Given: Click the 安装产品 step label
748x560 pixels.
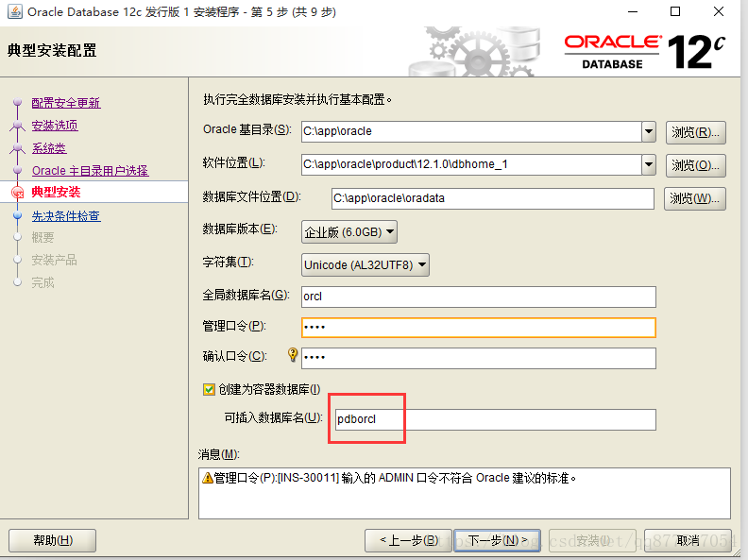Looking at the screenshot, I should pyautogui.click(x=54, y=260).
